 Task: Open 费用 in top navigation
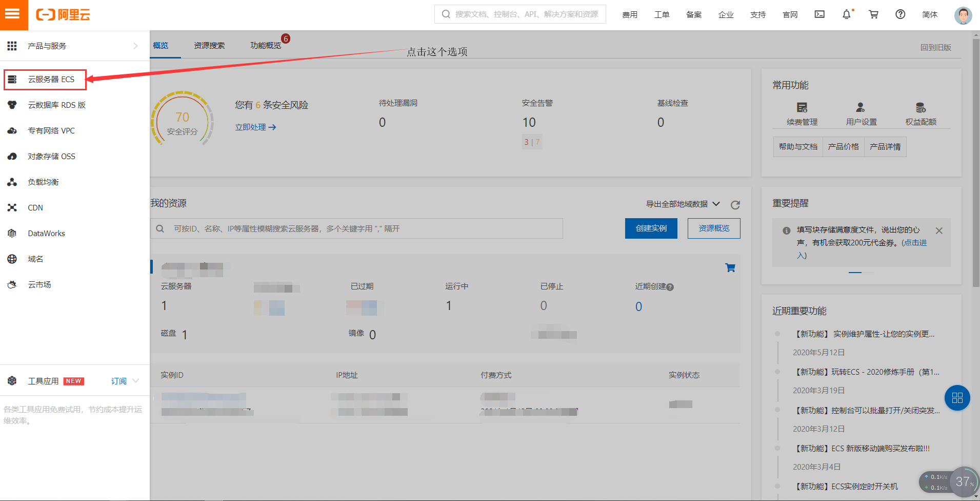point(630,14)
